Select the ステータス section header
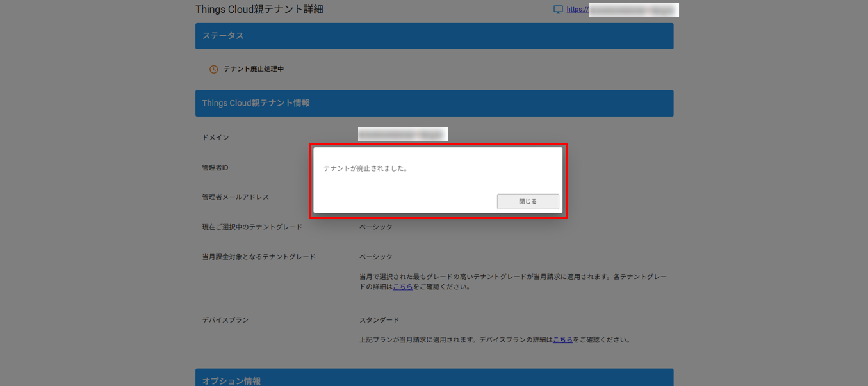This screenshot has width=868, height=386. [222, 36]
